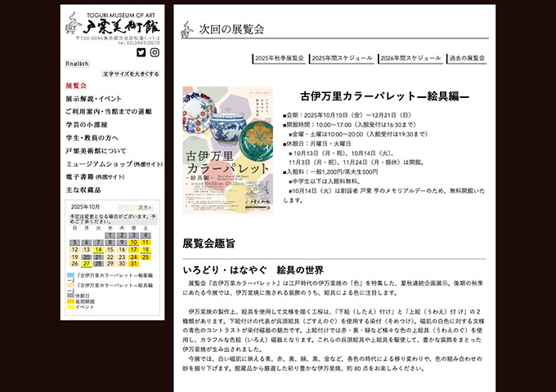556x392 pixels.
Task: Switch to the 2025年間スケジュール tab
Action: point(343,59)
